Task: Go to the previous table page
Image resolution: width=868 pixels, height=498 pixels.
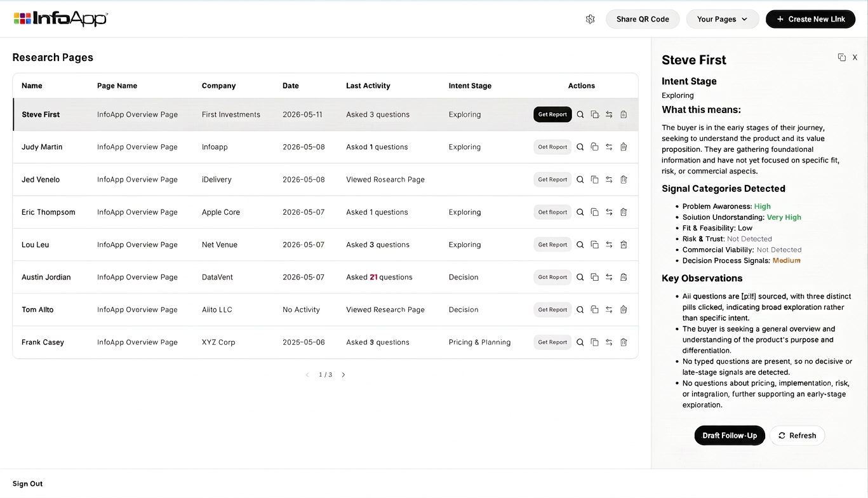Action: 307,375
